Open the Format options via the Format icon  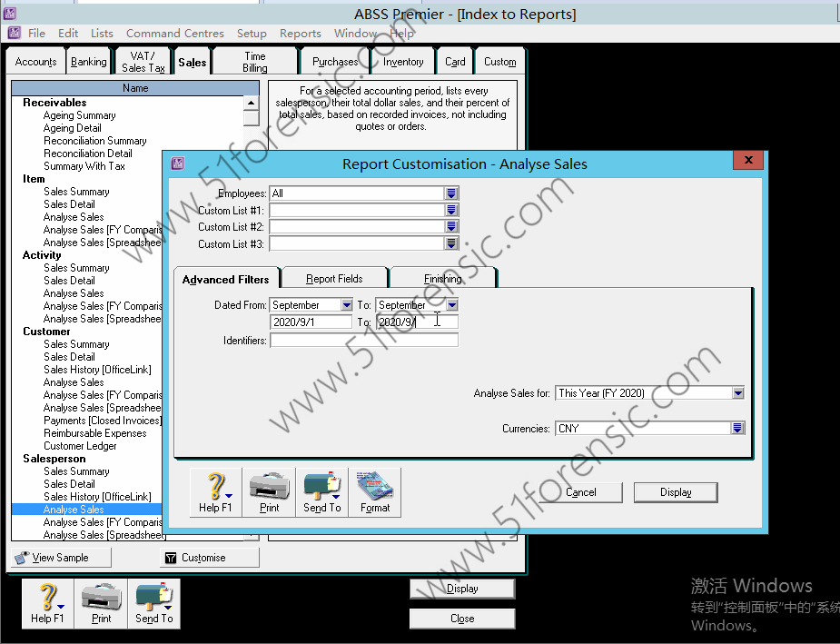coord(374,491)
